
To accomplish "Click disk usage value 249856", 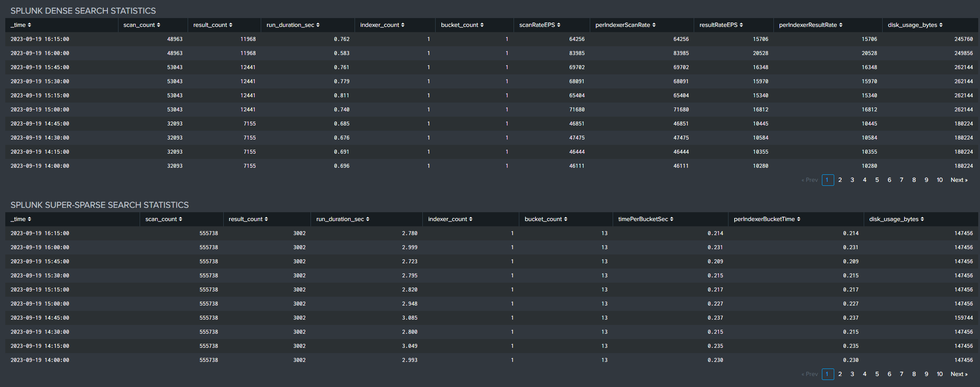I will pyautogui.click(x=964, y=53).
